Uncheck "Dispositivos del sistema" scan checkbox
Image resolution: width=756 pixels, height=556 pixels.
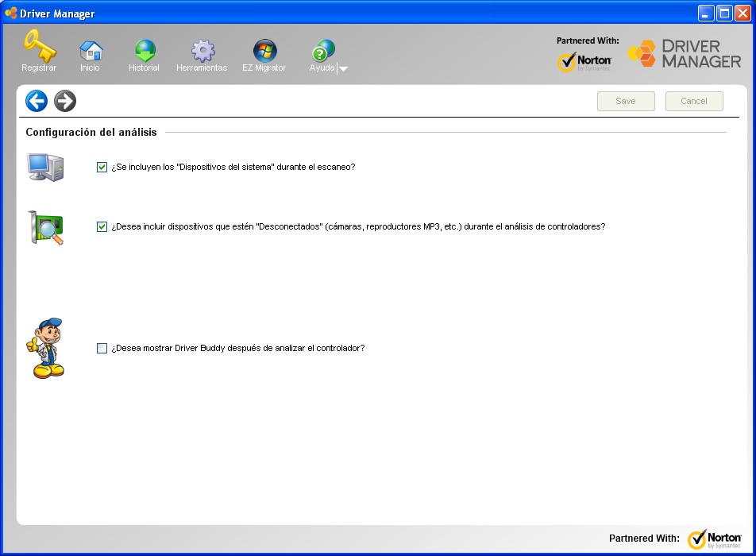point(102,167)
